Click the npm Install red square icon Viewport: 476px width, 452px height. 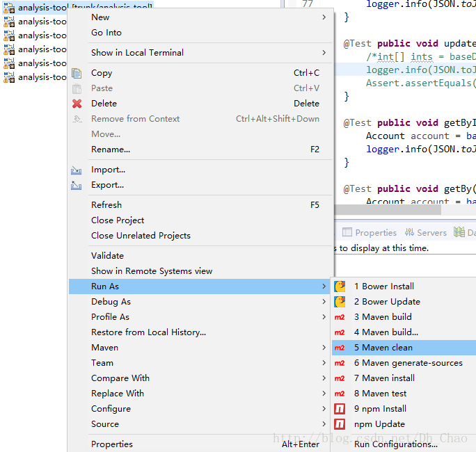point(340,409)
